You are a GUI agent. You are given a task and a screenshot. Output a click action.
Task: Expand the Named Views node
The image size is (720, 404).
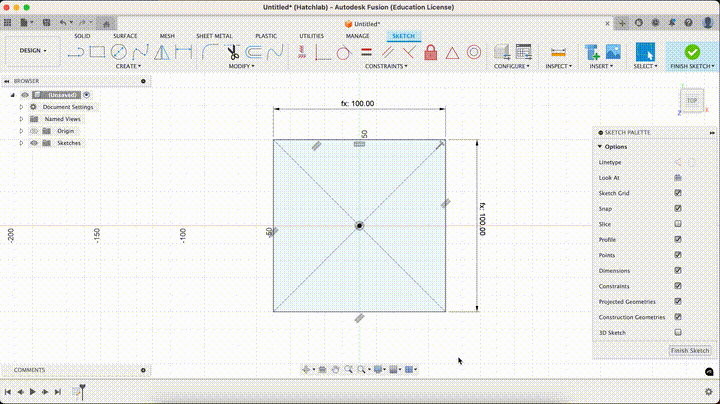coord(21,119)
